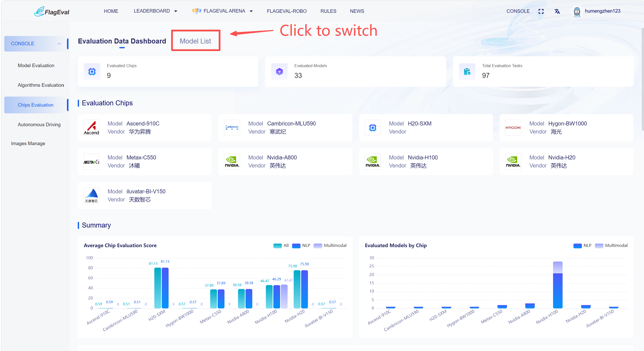Image resolution: width=644 pixels, height=351 pixels.
Task: Open Images Manage in sidebar
Action: click(28, 144)
